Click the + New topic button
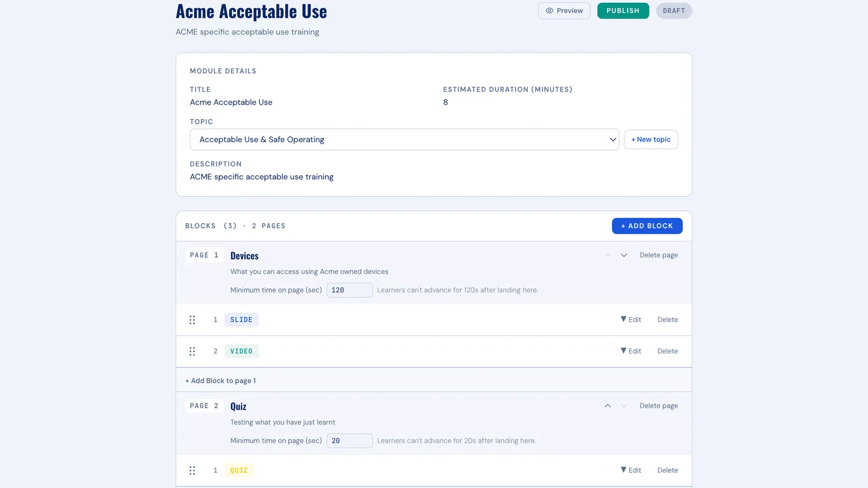Image resolution: width=868 pixels, height=488 pixels. point(650,139)
